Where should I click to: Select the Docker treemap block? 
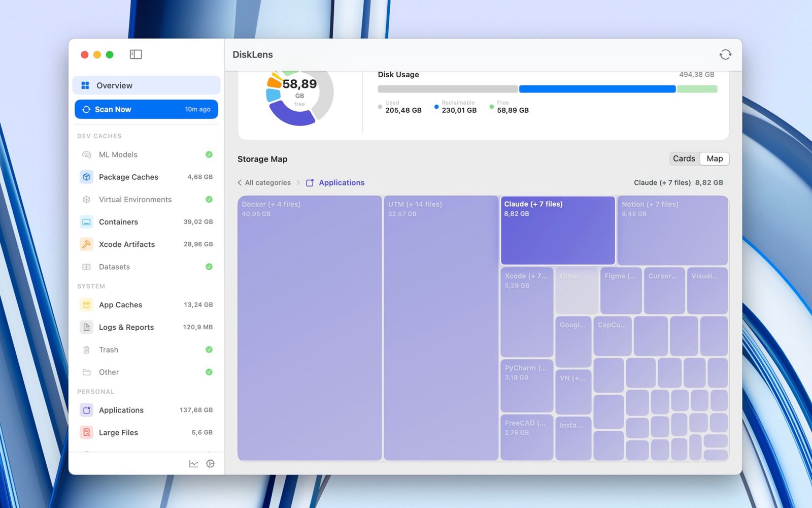tap(310, 328)
